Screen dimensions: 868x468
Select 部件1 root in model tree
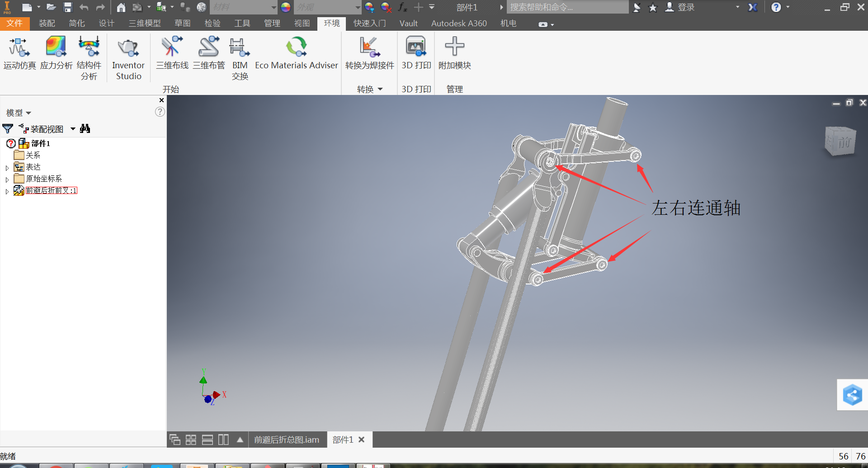[41, 143]
